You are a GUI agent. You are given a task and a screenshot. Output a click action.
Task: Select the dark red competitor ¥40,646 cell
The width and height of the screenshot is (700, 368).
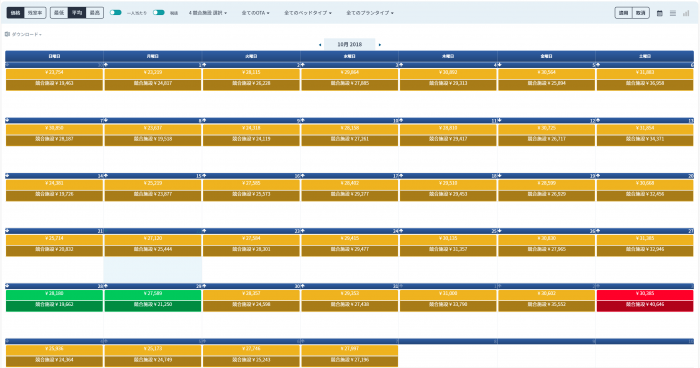(645, 305)
